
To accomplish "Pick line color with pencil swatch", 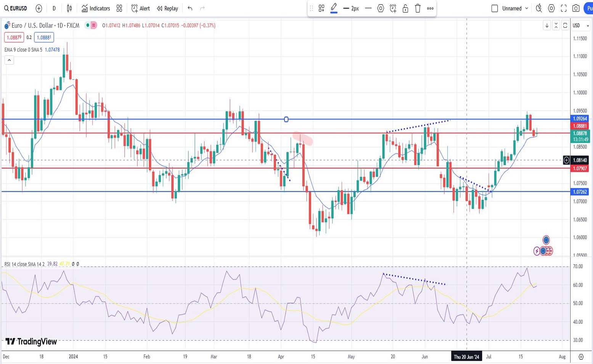I will [x=334, y=8].
